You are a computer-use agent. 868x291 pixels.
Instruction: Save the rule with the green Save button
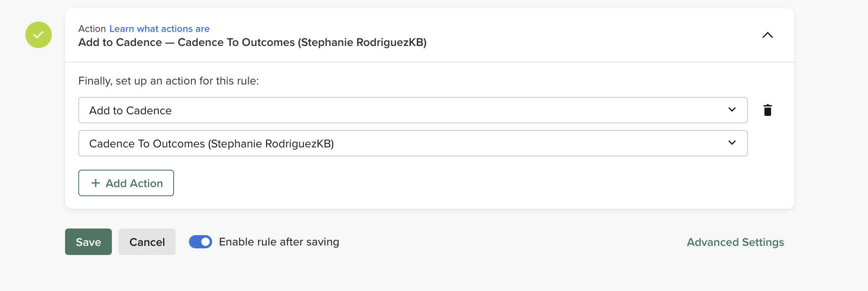click(88, 242)
